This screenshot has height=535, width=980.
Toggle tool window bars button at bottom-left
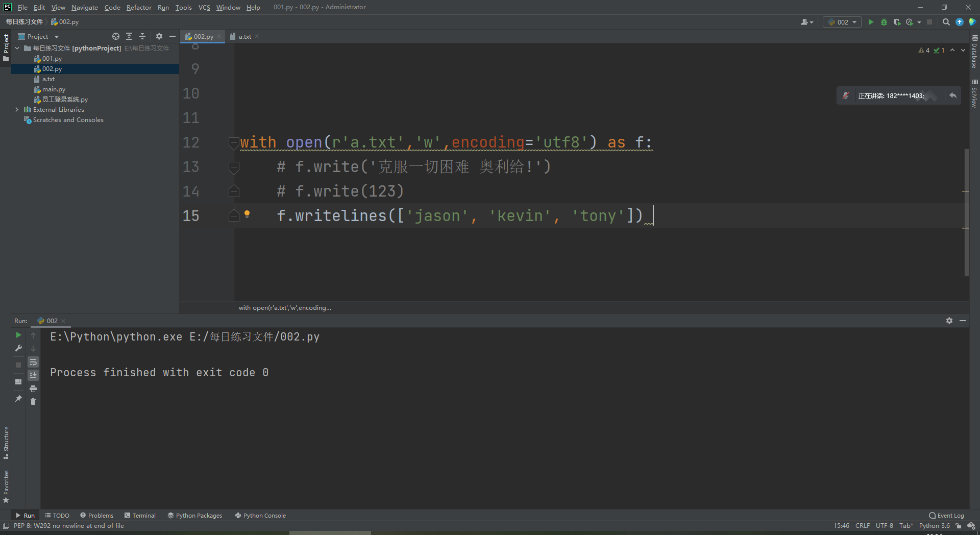tap(6, 526)
